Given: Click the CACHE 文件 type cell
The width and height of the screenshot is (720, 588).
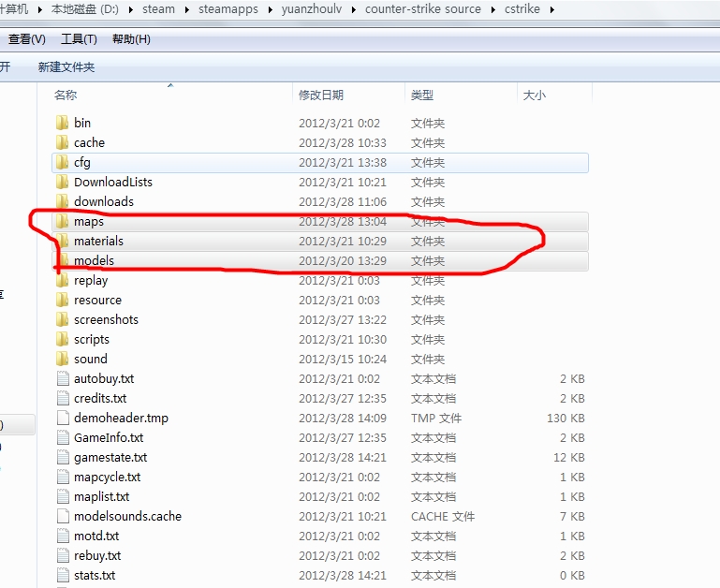Looking at the screenshot, I should click(x=443, y=516).
